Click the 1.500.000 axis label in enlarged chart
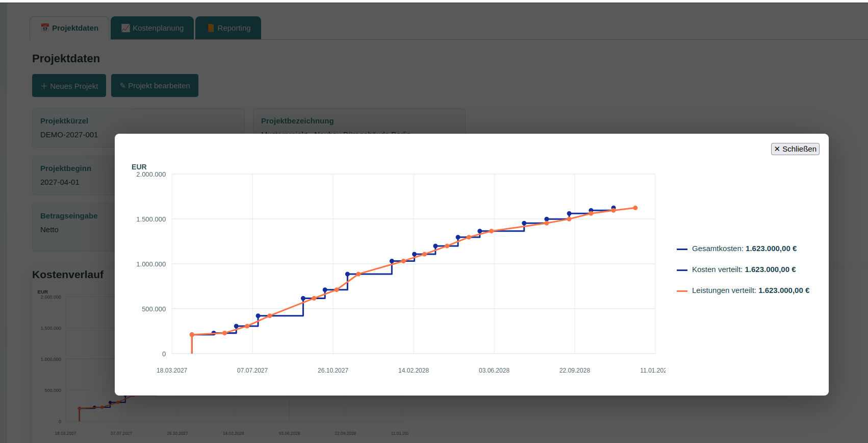Viewport: 868px width, 443px height. point(151,219)
